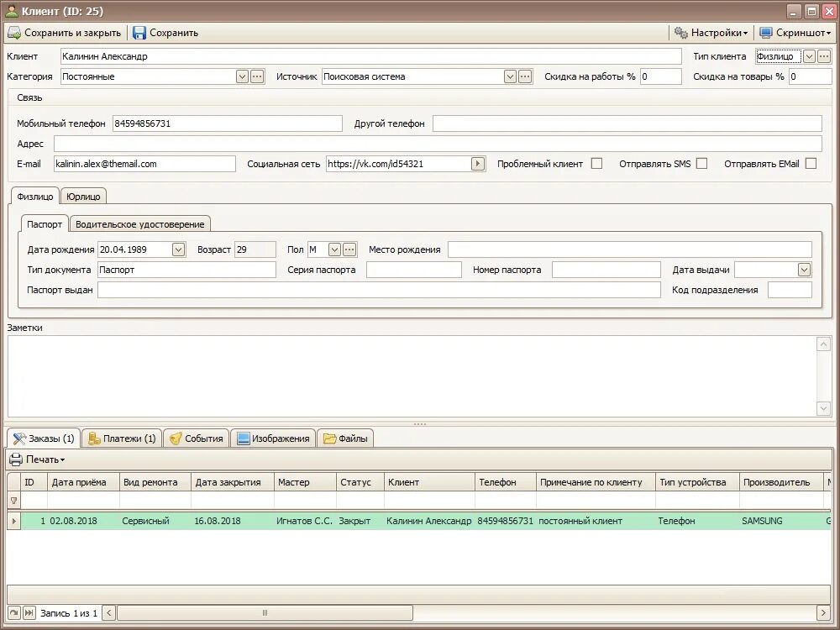Image resolution: width=840 pixels, height=630 pixels.
Task: Click the gears icon beside Настройки
Action: point(681,33)
